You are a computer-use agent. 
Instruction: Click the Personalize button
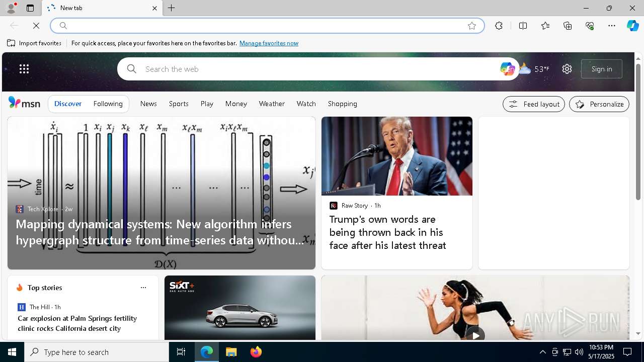pos(599,104)
